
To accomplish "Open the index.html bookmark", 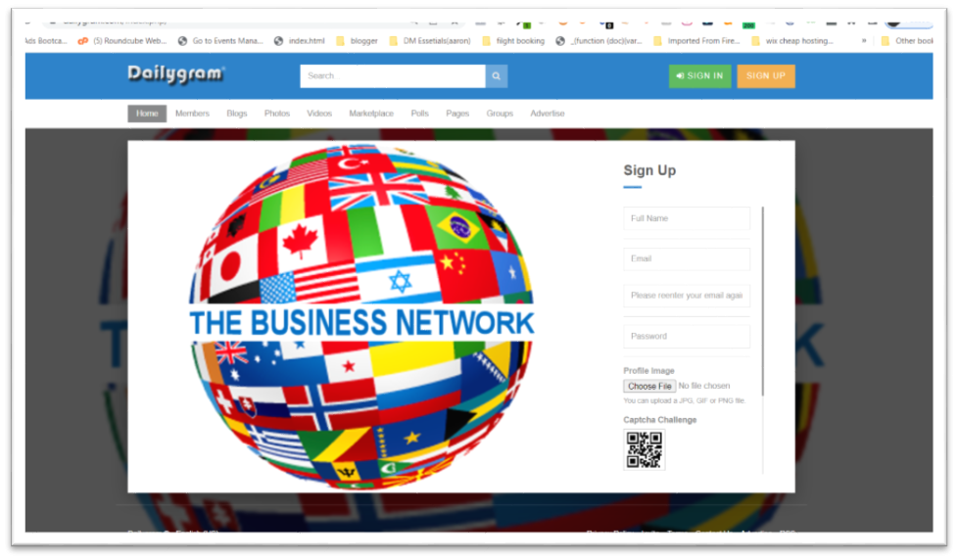I will [x=300, y=41].
